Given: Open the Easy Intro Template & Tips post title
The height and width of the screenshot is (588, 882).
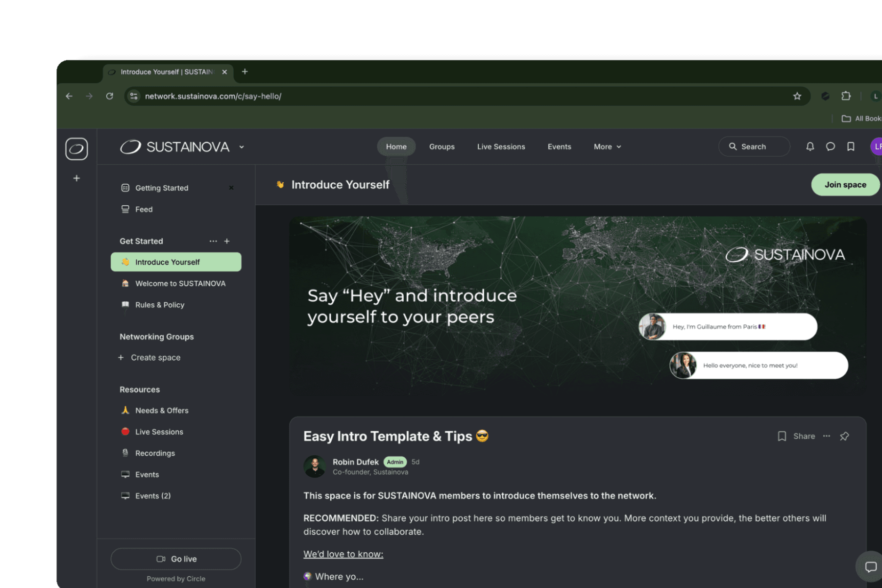Looking at the screenshot, I should [396, 436].
